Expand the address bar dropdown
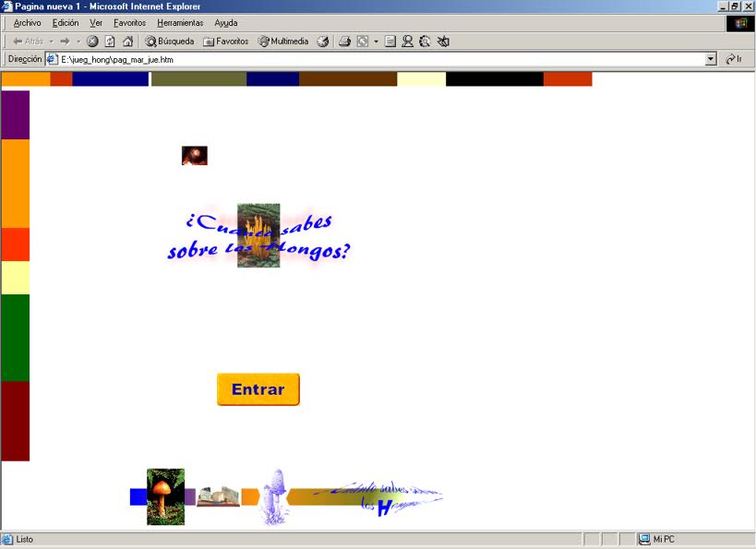The width and height of the screenshot is (756, 549). point(711,59)
